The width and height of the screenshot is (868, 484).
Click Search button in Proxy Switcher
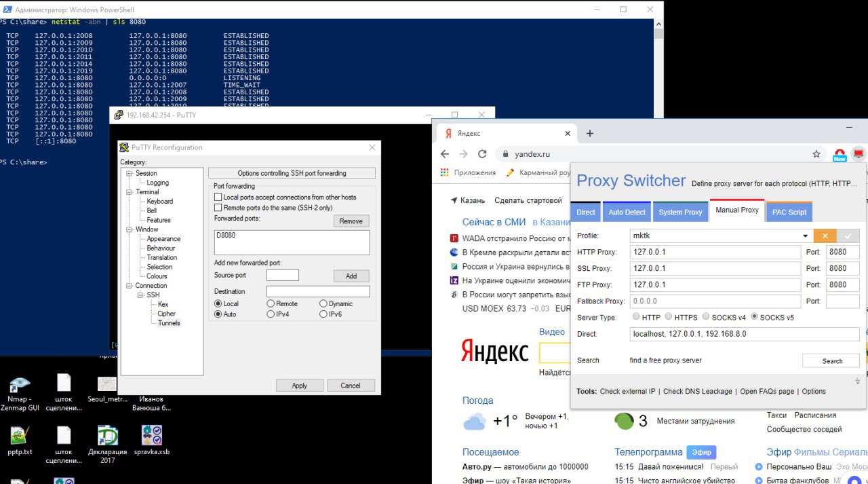831,361
